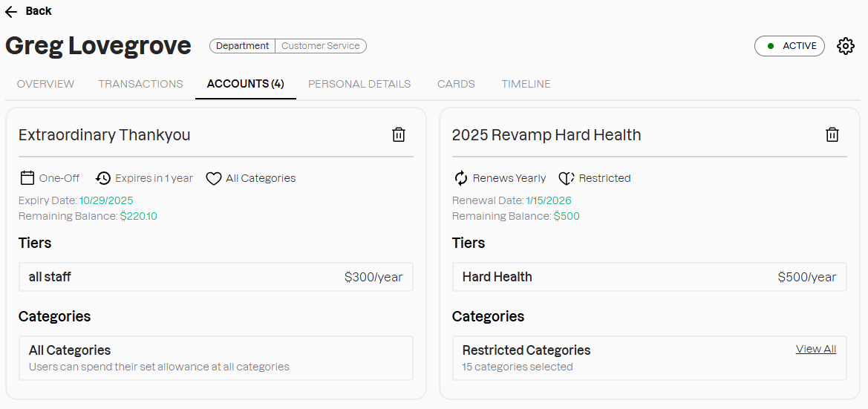The width and height of the screenshot is (868, 409).
Task: Click the All Categories heart icon
Action: [x=214, y=179]
